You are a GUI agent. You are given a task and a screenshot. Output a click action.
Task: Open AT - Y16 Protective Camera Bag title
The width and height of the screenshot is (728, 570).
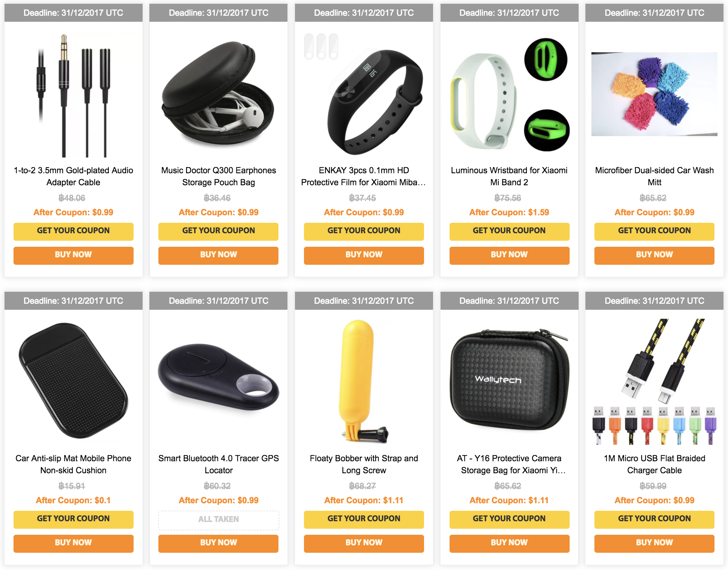pos(509,464)
